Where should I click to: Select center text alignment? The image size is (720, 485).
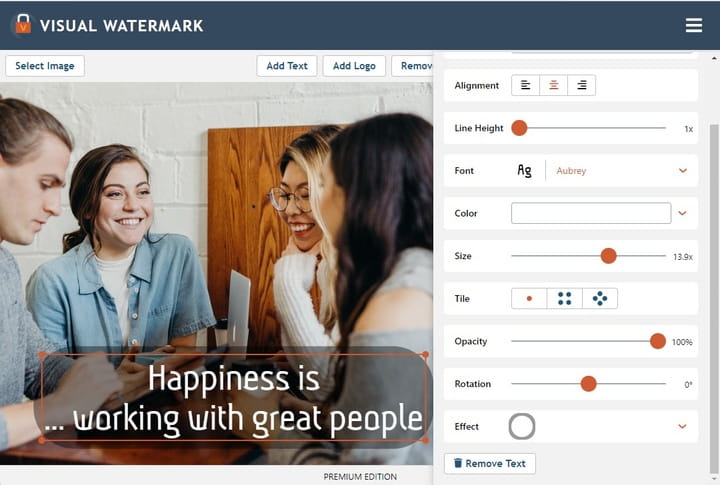(x=553, y=85)
